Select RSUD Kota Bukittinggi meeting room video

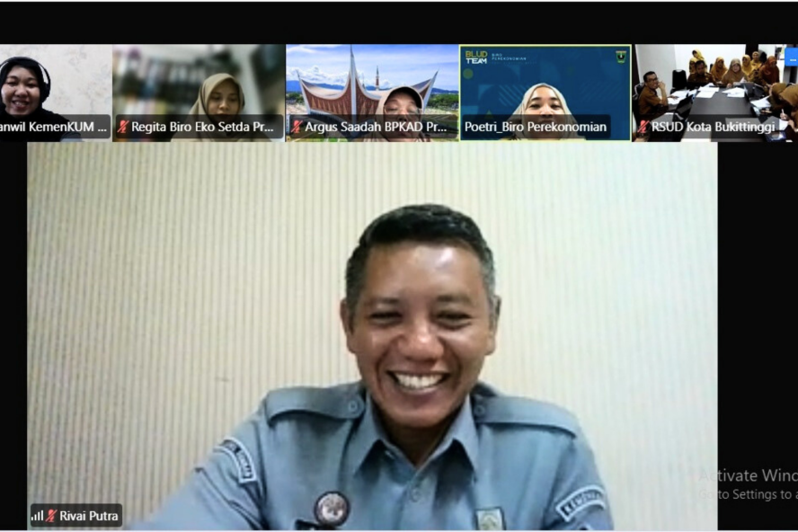click(714, 85)
